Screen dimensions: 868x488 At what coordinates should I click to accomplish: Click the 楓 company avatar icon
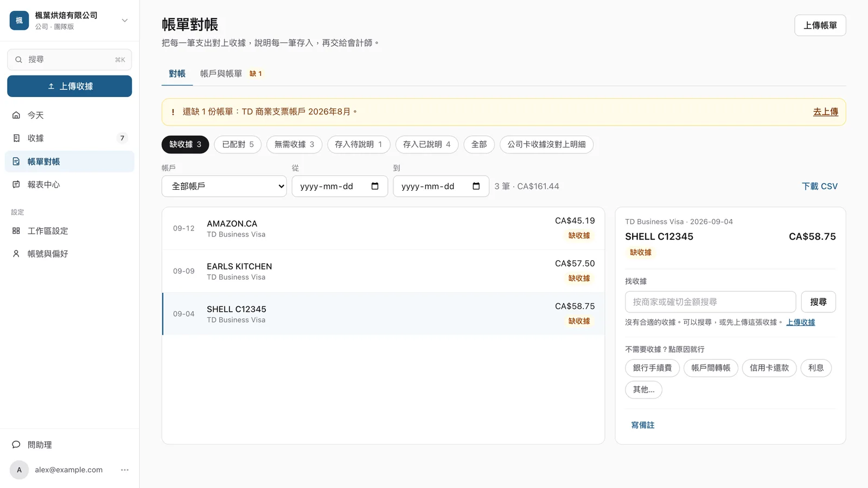pos(19,21)
